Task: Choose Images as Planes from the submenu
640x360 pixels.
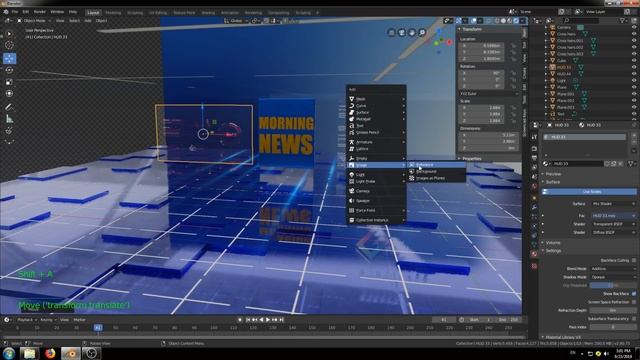Action: point(436,178)
